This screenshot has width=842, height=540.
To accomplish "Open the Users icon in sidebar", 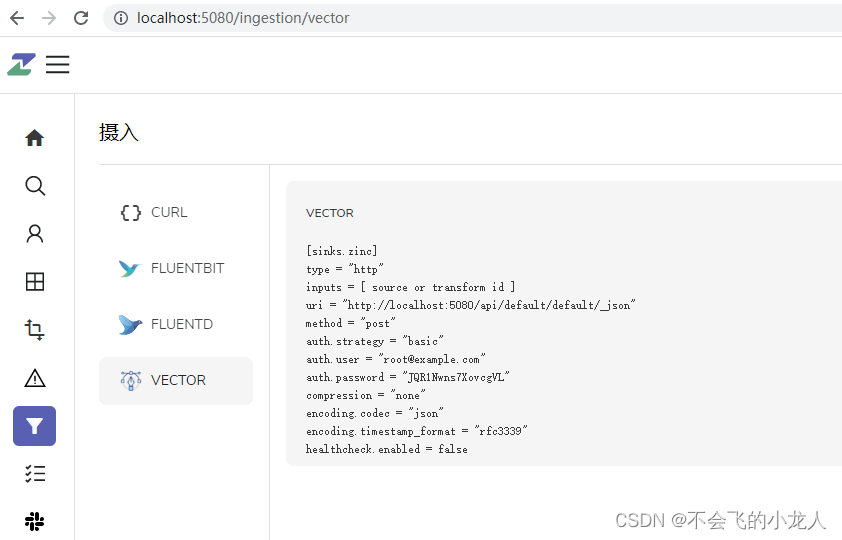I will 35,233.
